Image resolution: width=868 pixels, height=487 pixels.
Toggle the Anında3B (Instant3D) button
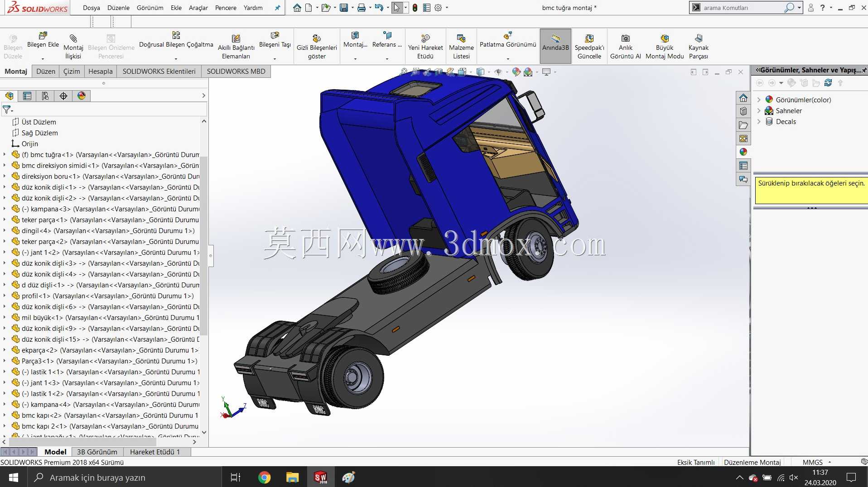[555, 46]
